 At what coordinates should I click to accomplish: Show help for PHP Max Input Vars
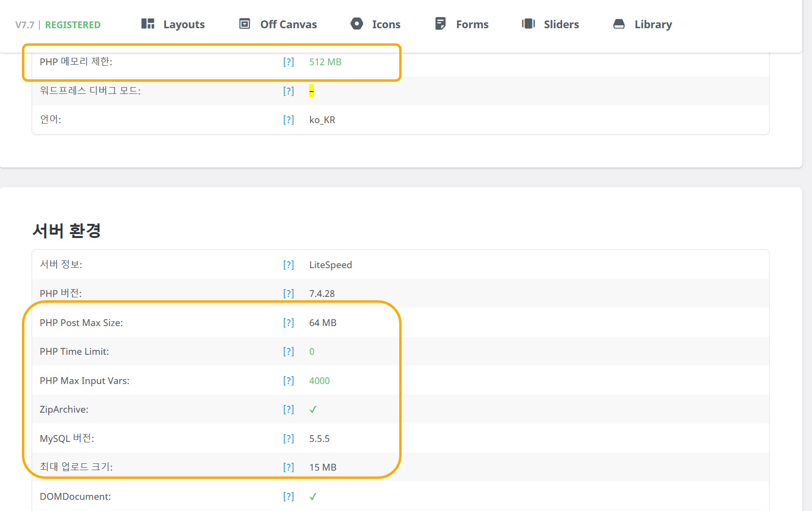click(x=289, y=381)
